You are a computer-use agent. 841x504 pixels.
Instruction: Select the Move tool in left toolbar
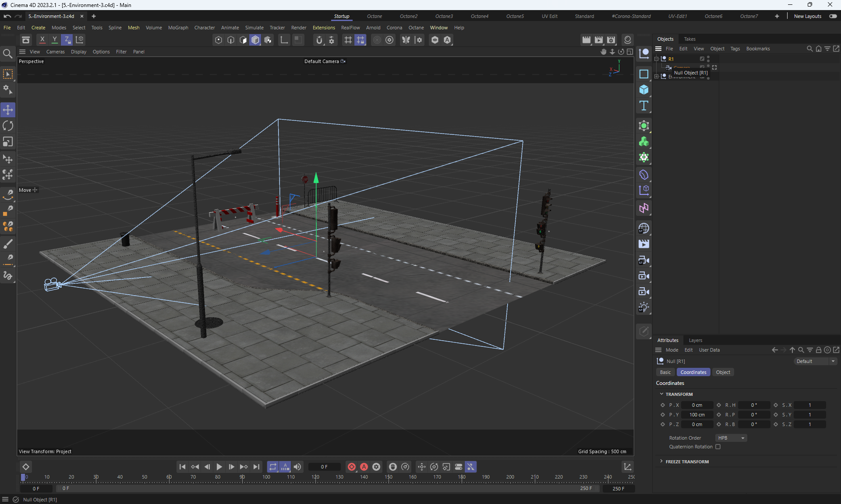tap(8, 110)
